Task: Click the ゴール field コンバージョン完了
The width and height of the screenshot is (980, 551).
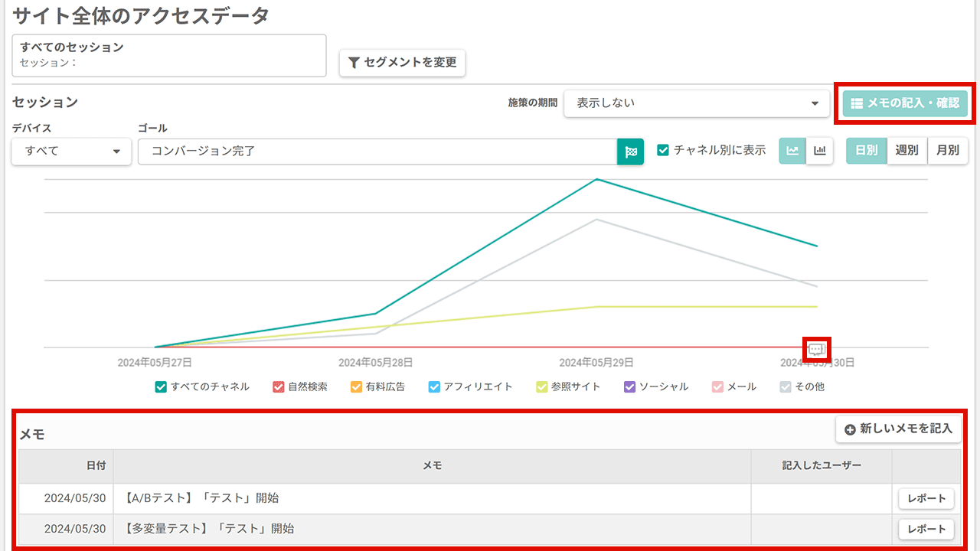Action: [x=377, y=152]
